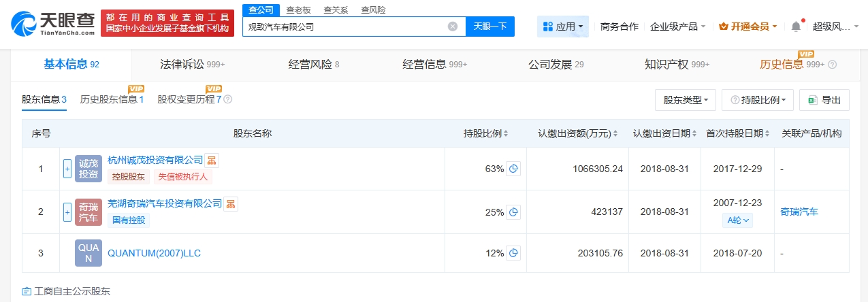Switch to the 知识产权 tab
Viewport: 868px width, 302px height.
pyautogui.click(x=677, y=65)
